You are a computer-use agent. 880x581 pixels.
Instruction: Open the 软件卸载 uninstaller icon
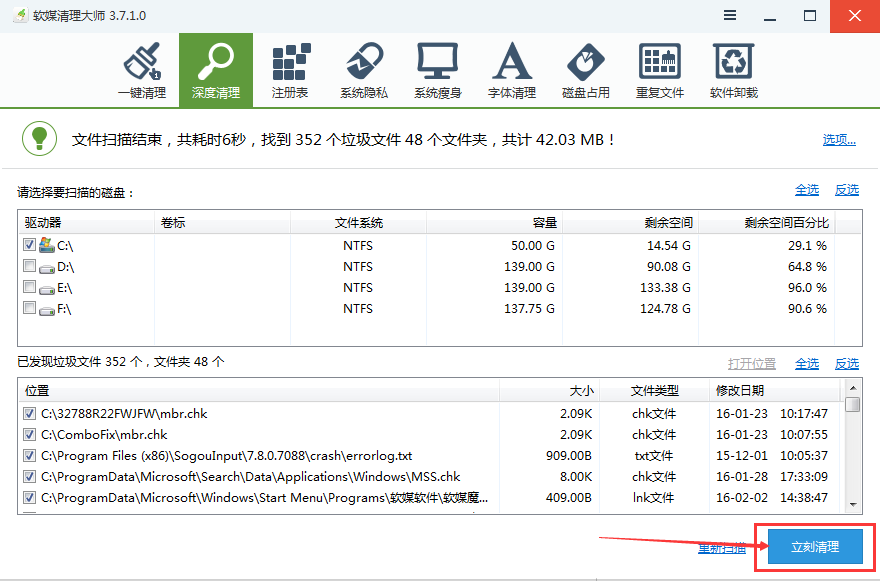(734, 68)
